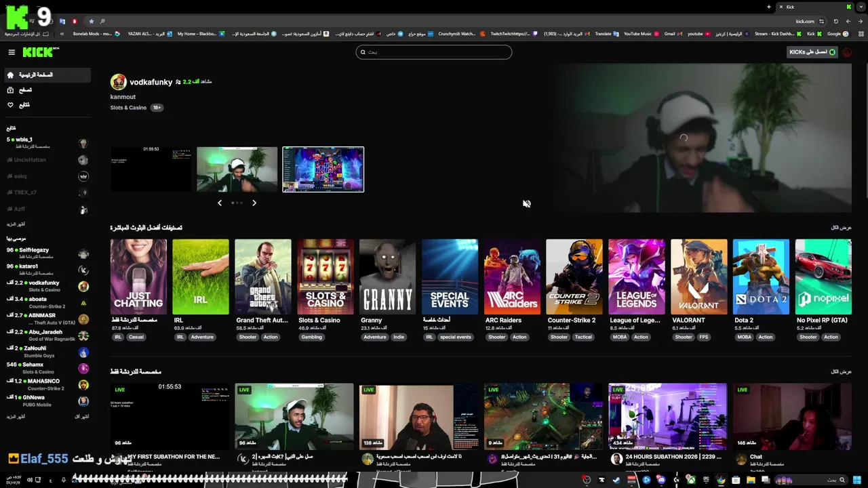The height and width of the screenshot is (488, 868).
Task: Open the VALORANT category card
Action: pyautogui.click(x=699, y=277)
